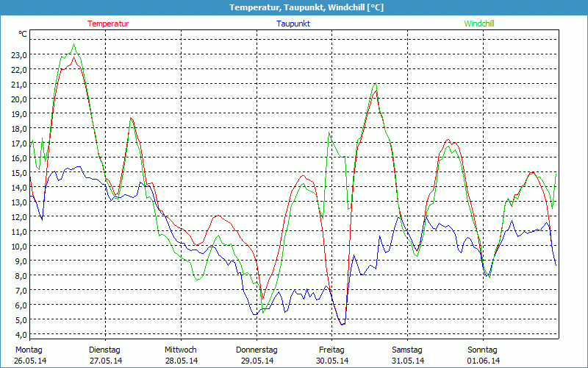Screen dimensions: 588x368
Task: Select the 14,0 y-axis value
Action: tap(19, 188)
